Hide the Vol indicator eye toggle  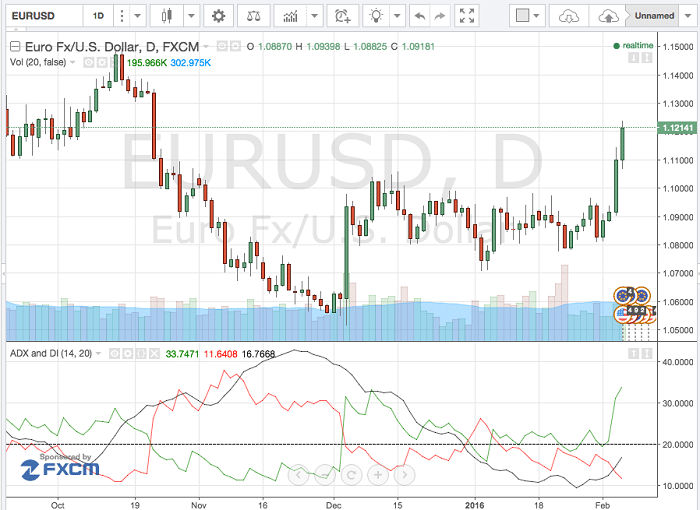click(89, 63)
